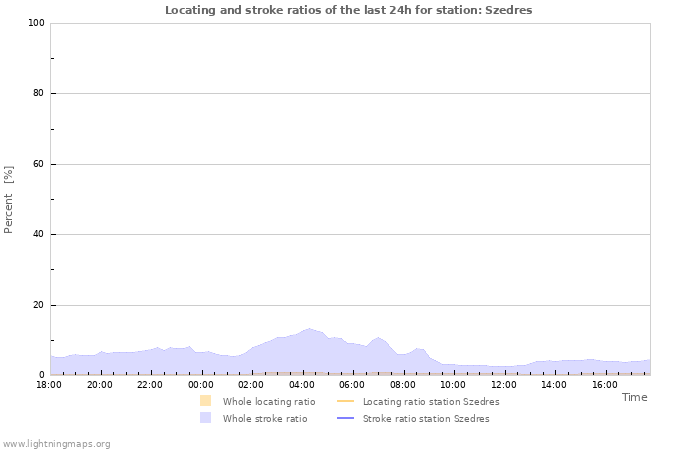
Task: Click the Whole locating ratio orange swatch
Action: pyautogui.click(x=205, y=401)
